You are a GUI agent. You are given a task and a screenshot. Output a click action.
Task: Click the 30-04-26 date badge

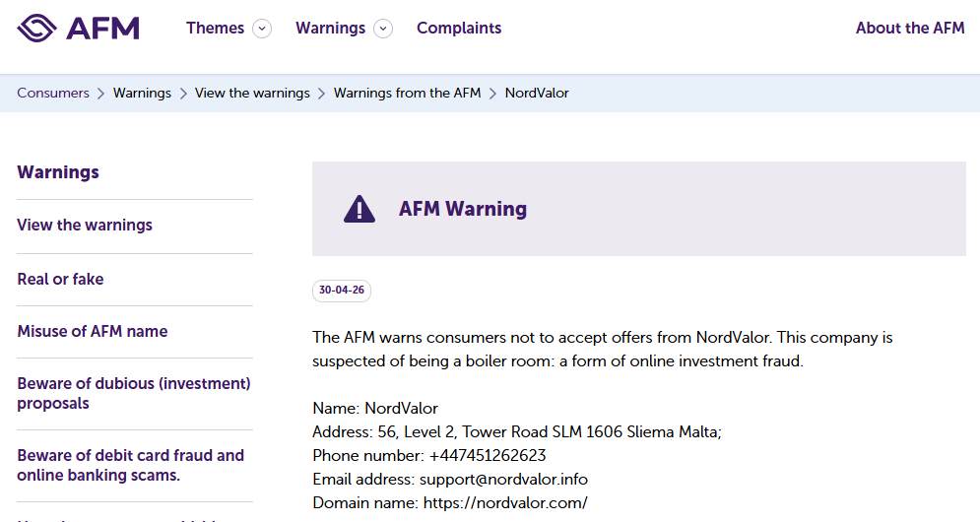(x=341, y=291)
